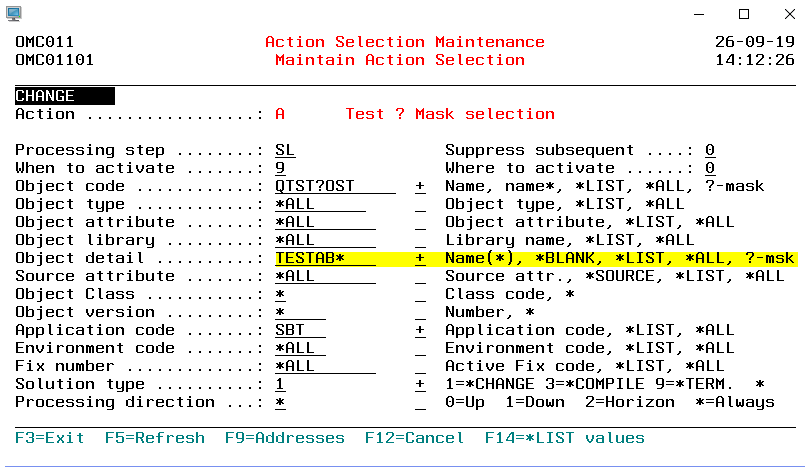
Task: Click the Suppress subsequent field
Action: pyautogui.click(x=709, y=150)
